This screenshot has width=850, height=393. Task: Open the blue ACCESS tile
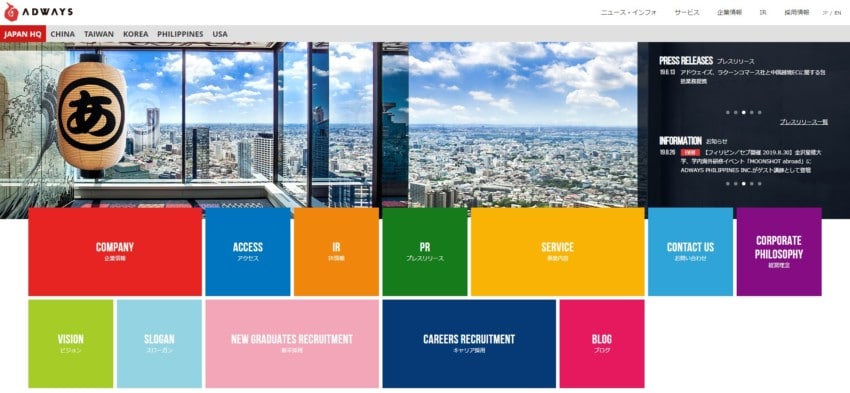(x=248, y=252)
